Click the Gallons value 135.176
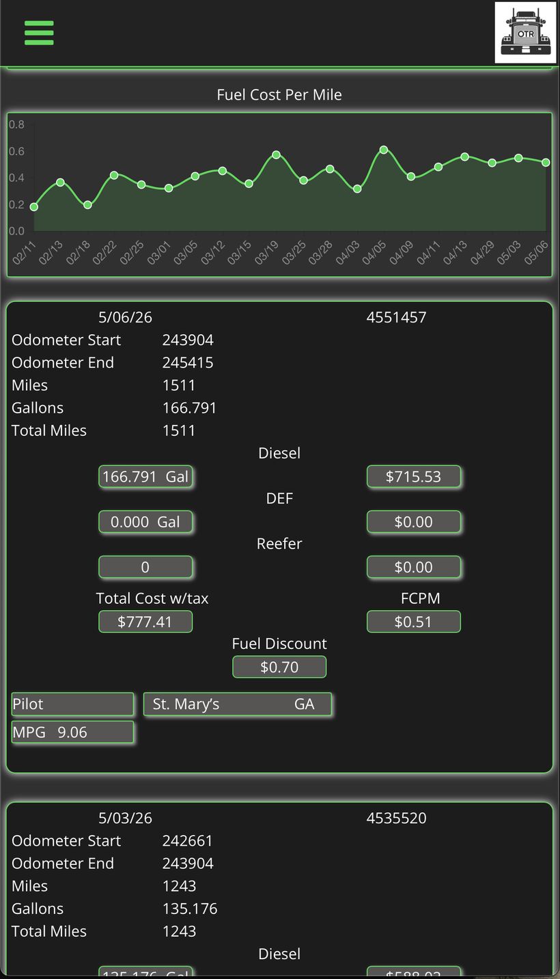 tap(190, 908)
